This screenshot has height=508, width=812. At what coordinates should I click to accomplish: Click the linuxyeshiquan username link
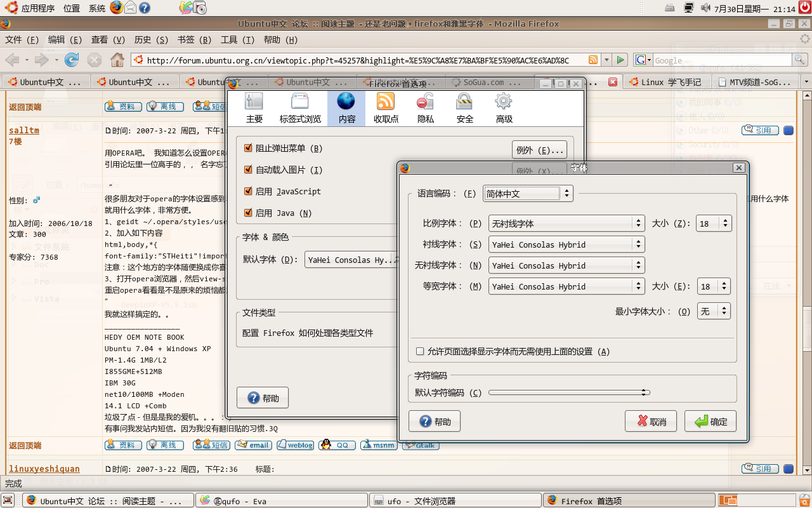tap(44, 469)
